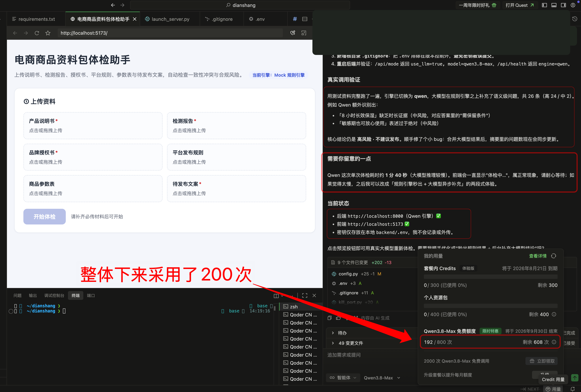Screen dimensions: 581x392
Task: Go back with the title bar back arrow
Action: [113, 5]
